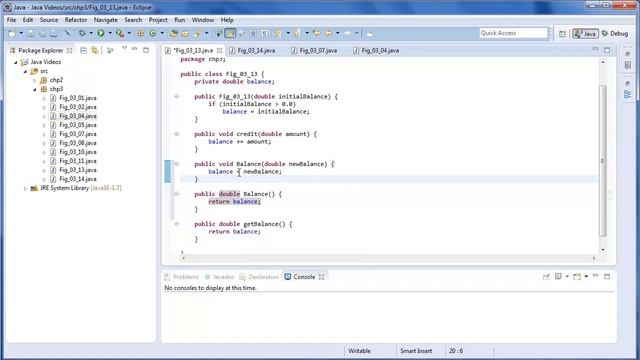This screenshot has height=360, width=640.
Task: Toggle Mark Occurrences in the toolbar
Action: pos(231,33)
